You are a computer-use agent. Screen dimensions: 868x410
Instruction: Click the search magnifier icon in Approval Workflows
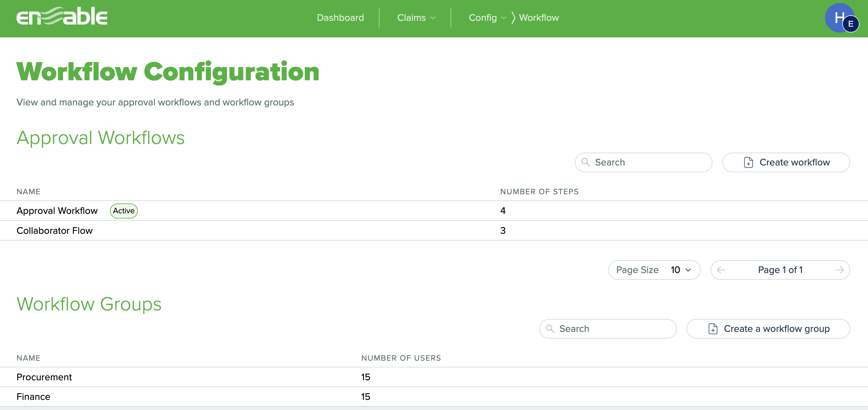(585, 162)
